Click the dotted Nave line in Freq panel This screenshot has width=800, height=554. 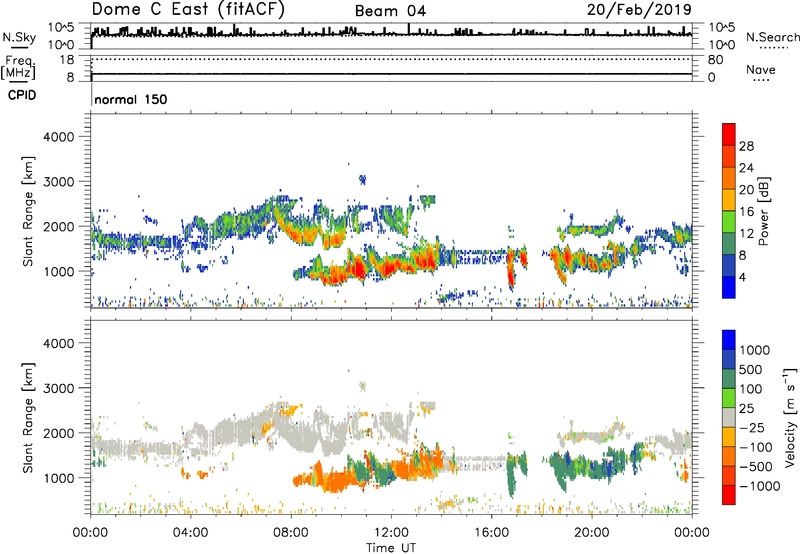coord(391,60)
